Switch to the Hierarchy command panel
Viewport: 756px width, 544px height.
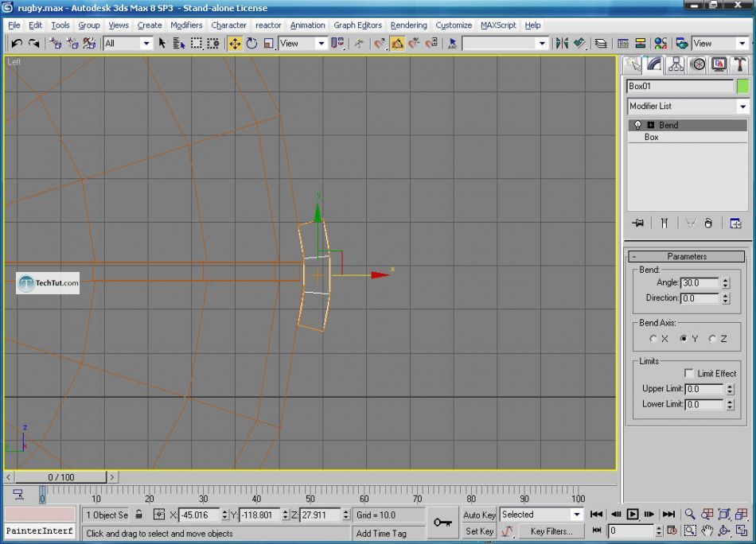676,64
